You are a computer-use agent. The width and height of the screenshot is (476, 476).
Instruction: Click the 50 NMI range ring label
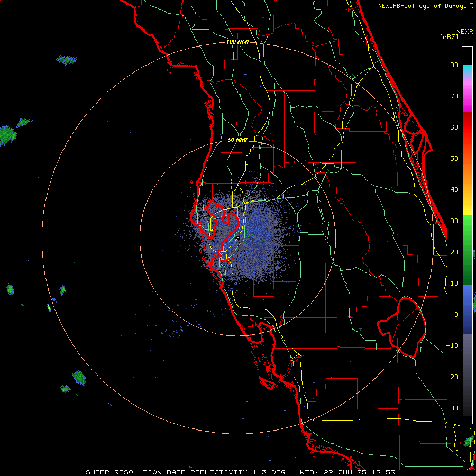tap(237, 140)
